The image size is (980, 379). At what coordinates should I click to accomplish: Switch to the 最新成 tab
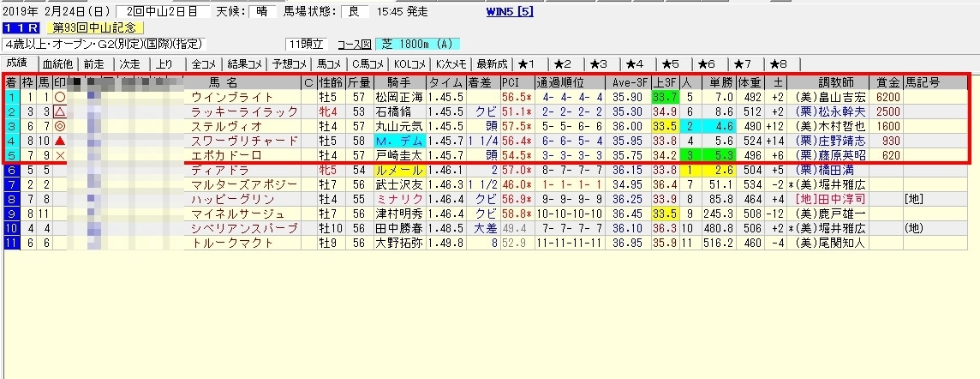pos(493,63)
